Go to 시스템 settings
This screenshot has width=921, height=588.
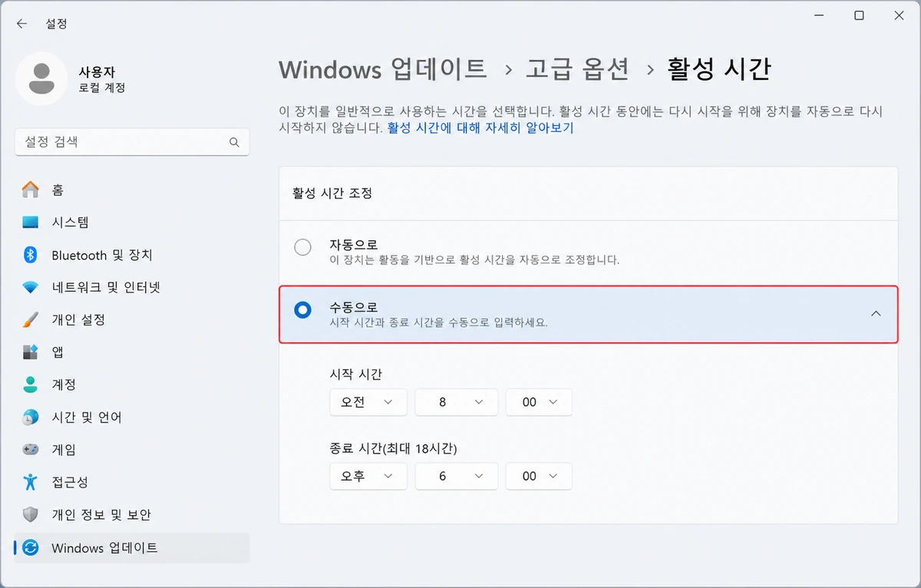click(132, 223)
